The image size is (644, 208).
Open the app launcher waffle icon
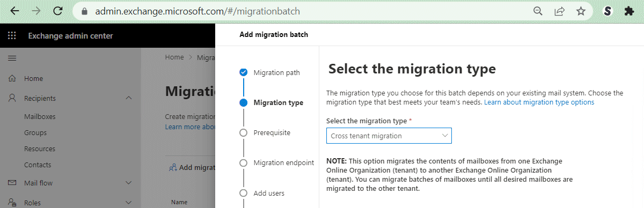coord(12,36)
